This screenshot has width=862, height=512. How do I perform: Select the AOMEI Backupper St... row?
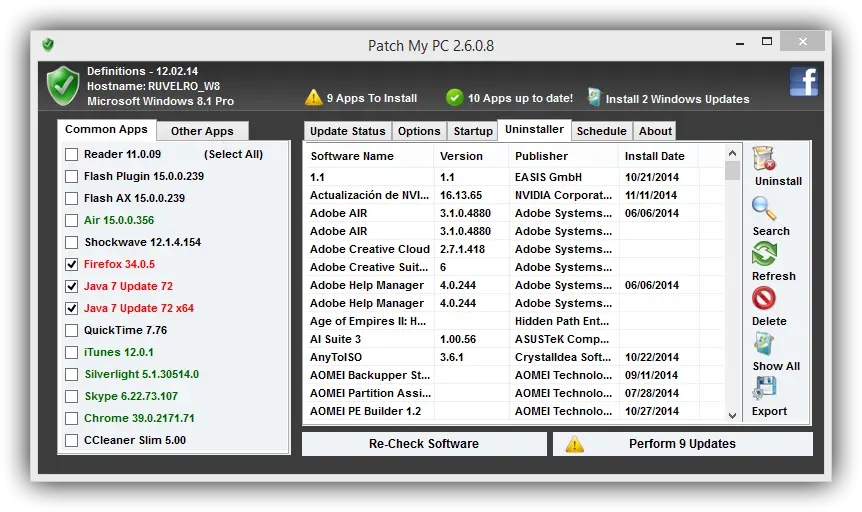tap(515, 375)
